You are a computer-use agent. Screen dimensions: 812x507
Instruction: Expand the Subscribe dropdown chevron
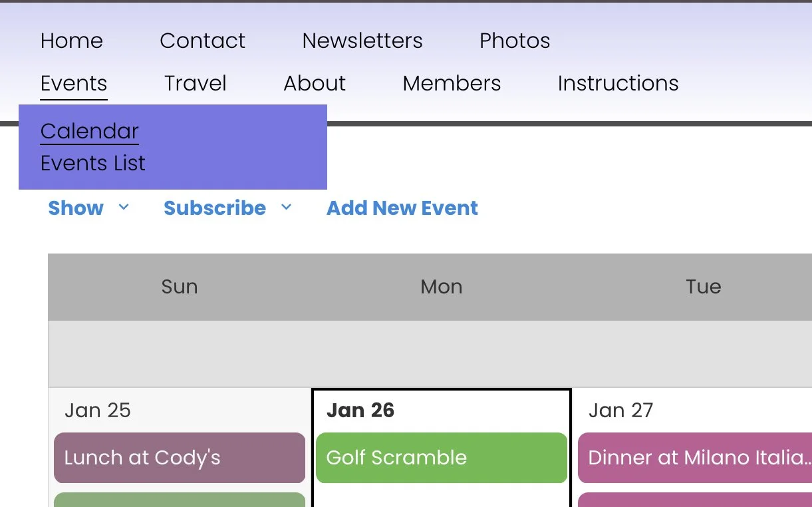(286, 208)
